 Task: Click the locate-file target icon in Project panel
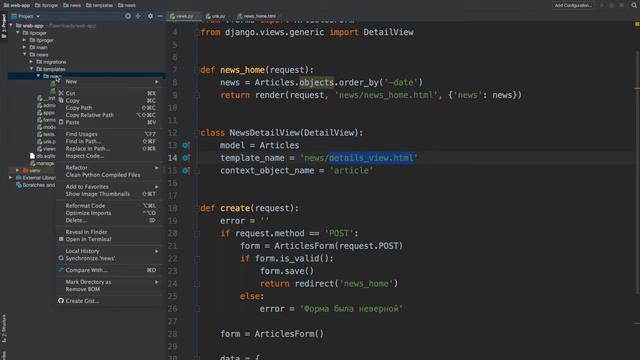[x=128, y=16]
